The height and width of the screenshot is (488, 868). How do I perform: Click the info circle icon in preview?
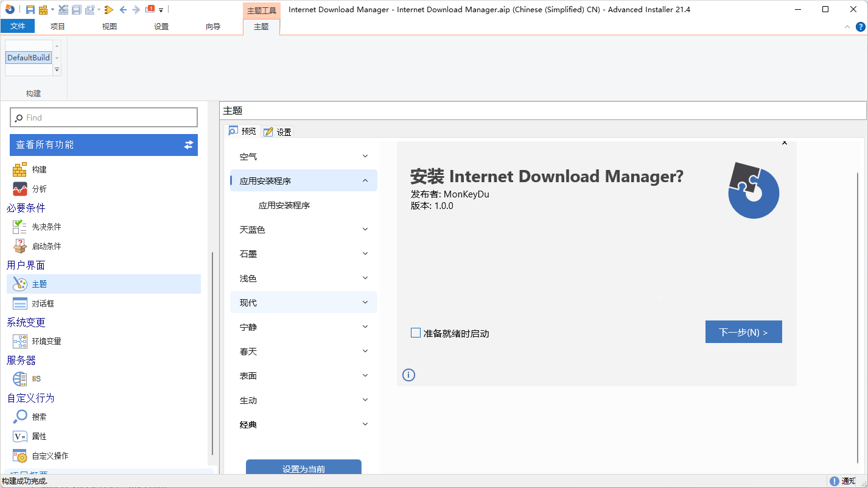[409, 375]
